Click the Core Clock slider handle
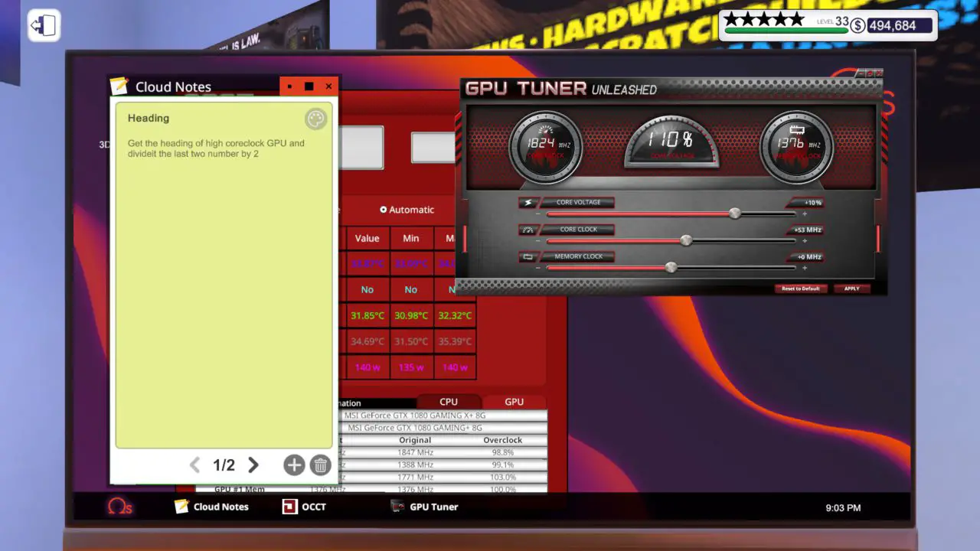Viewport: 980px width, 551px height. tap(686, 240)
